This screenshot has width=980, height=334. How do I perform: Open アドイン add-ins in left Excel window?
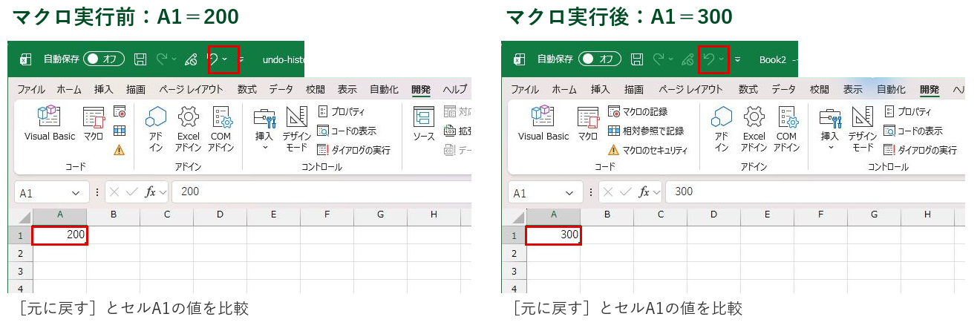pyautogui.click(x=156, y=128)
